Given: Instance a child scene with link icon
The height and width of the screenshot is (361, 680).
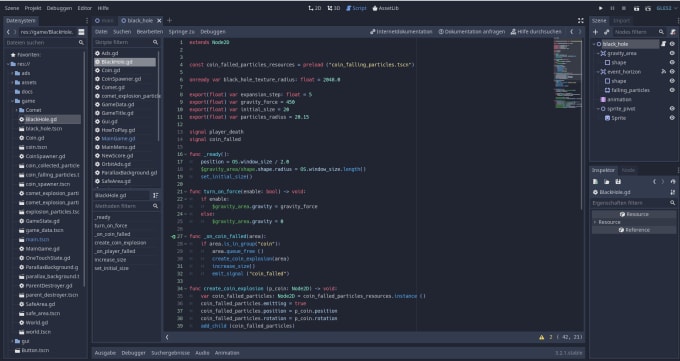Looking at the screenshot, I should click(607, 32).
